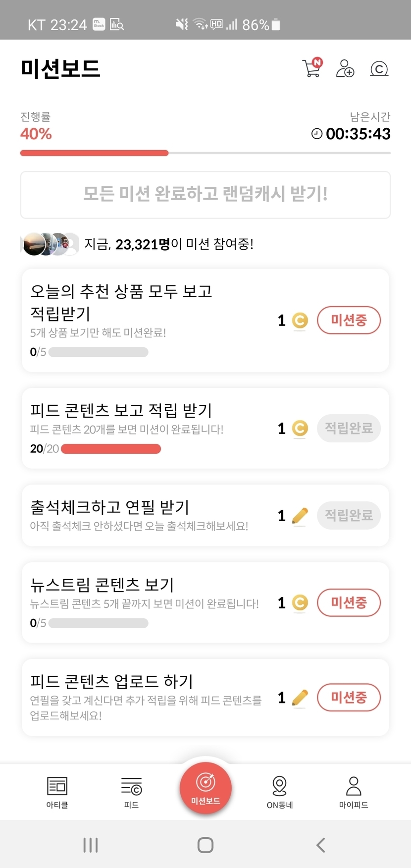Open Android recent apps button
Viewport: 411px width, 868px height.
pyautogui.click(x=91, y=845)
